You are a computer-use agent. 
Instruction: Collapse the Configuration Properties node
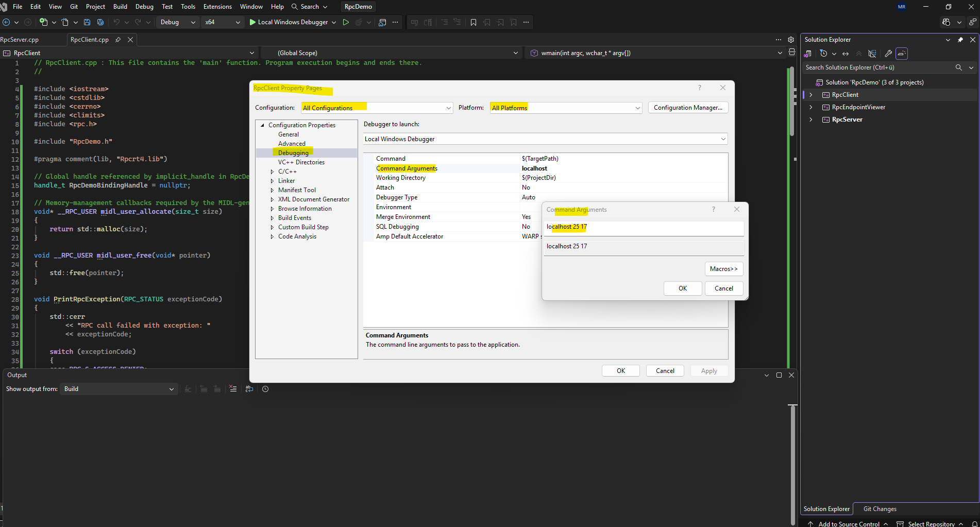(262, 125)
